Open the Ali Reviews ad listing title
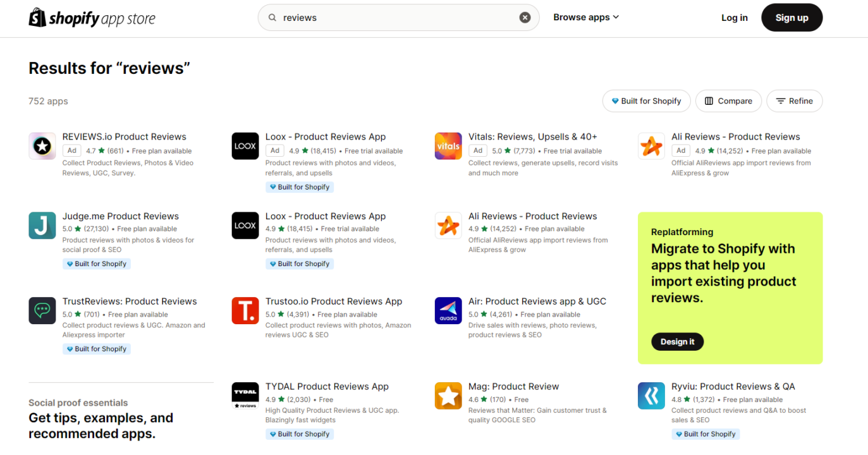This screenshot has height=455, width=868. pos(735,136)
